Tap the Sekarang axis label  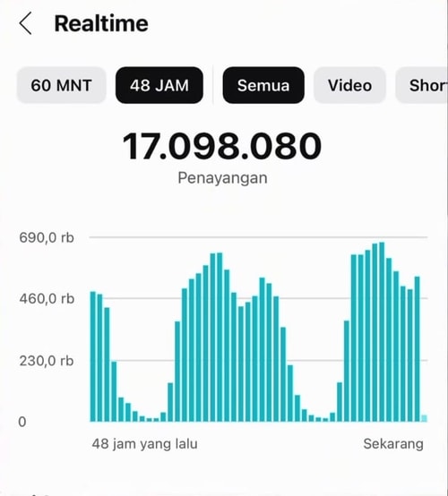click(x=393, y=444)
